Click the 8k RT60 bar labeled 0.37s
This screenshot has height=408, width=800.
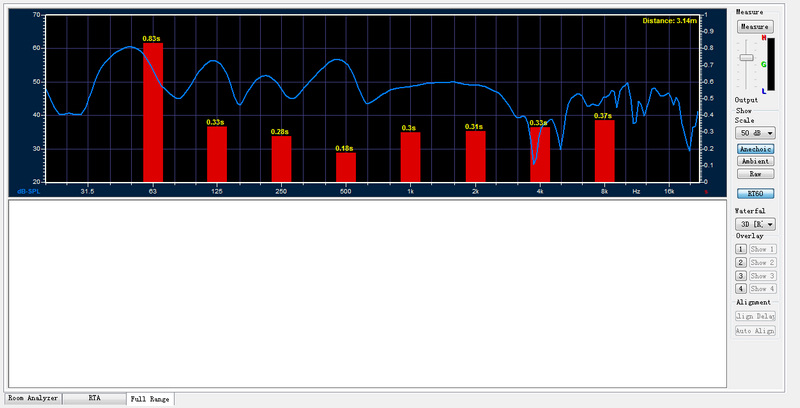605,151
